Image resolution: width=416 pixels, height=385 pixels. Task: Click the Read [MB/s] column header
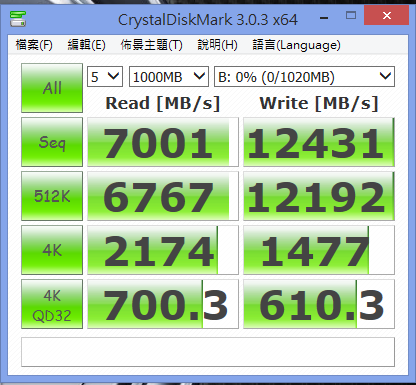tap(163, 103)
